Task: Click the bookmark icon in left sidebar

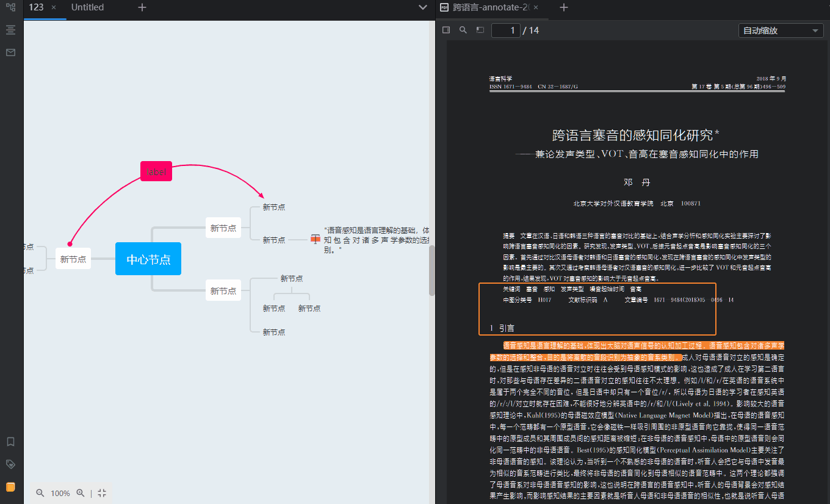Action: [10, 441]
